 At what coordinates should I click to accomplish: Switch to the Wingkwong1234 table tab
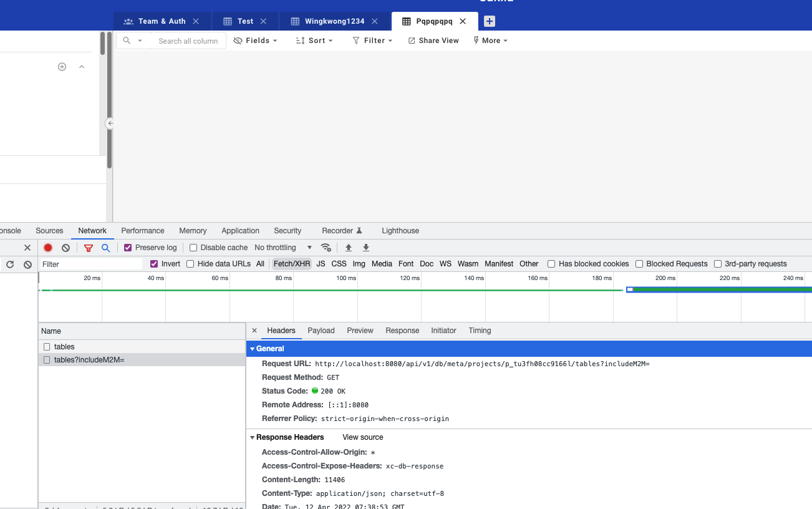pos(334,21)
